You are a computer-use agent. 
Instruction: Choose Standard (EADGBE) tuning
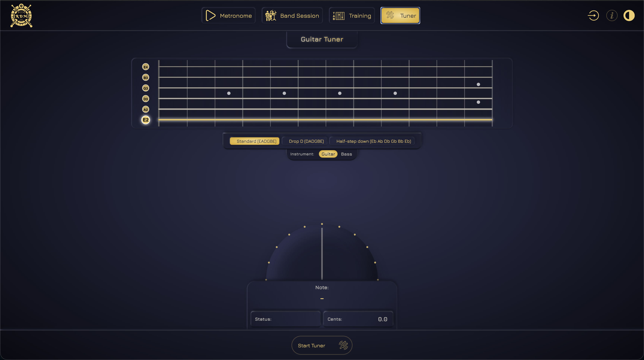[x=255, y=141]
